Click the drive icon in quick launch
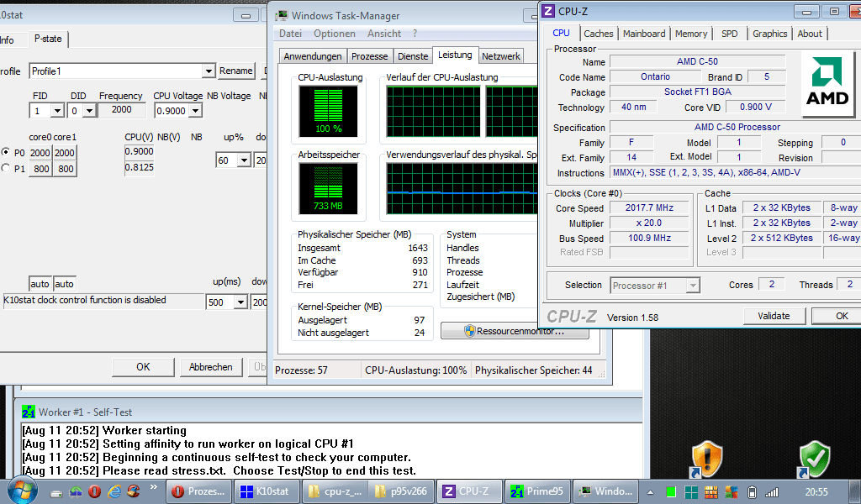This screenshot has width=861, height=504. (x=56, y=492)
